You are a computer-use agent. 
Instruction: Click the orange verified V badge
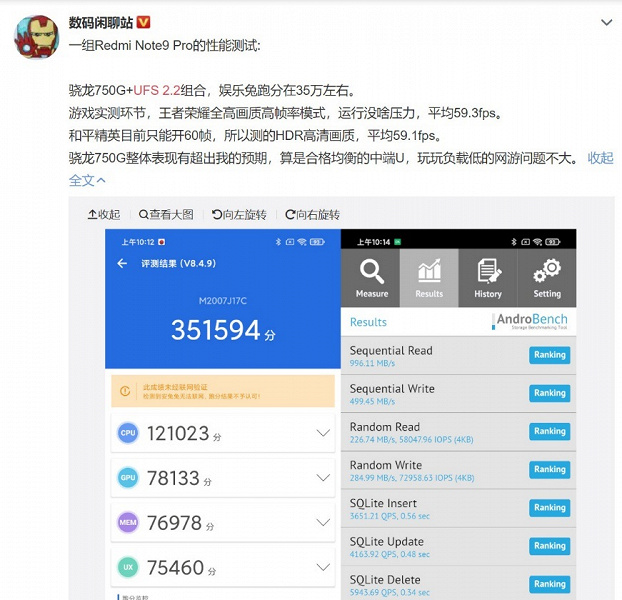click(143, 22)
